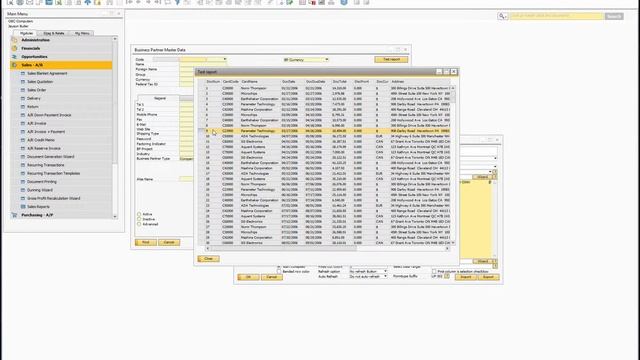Launch the Dunning Wizard
Screen dimensions: 640x360
(x=40, y=190)
